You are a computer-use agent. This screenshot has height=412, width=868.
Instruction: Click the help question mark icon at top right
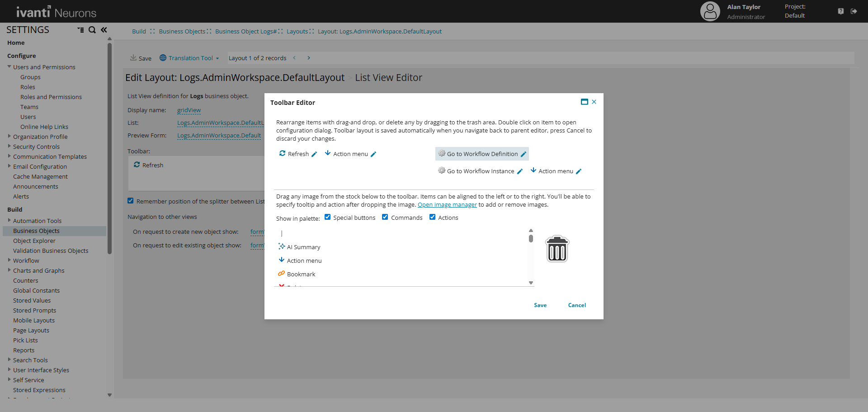pos(841,11)
